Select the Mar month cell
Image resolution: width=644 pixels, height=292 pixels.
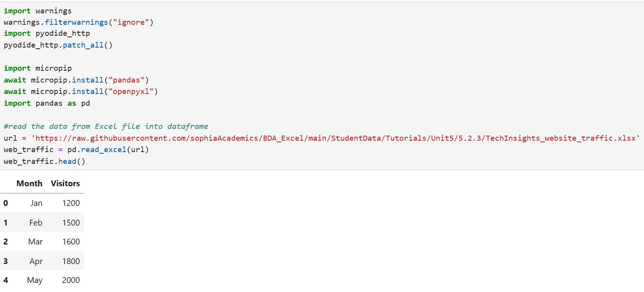pos(35,242)
